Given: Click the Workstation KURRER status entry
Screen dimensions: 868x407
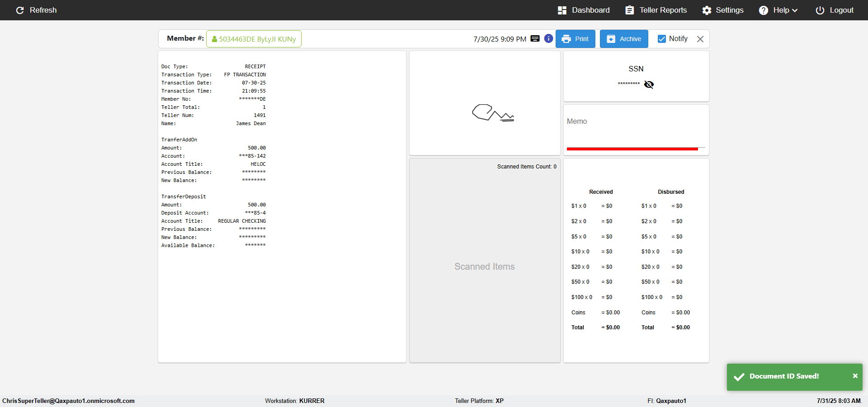Looking at the screenshot, I should pyautogui.click(x=295, y=401).
